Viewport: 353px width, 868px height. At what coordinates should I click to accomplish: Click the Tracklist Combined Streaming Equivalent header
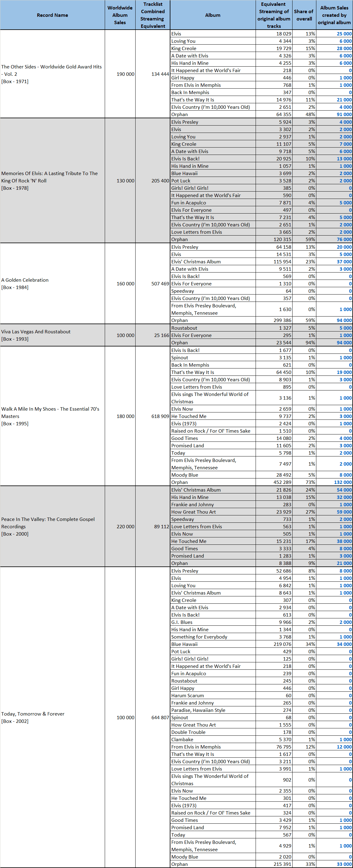coord(153,15)
